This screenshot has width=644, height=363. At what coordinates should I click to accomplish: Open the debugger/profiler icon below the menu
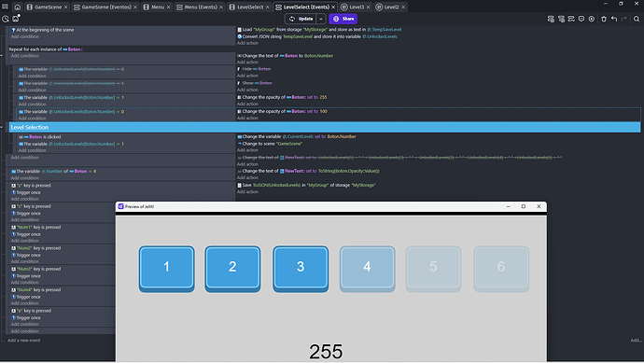coord(6,19)
